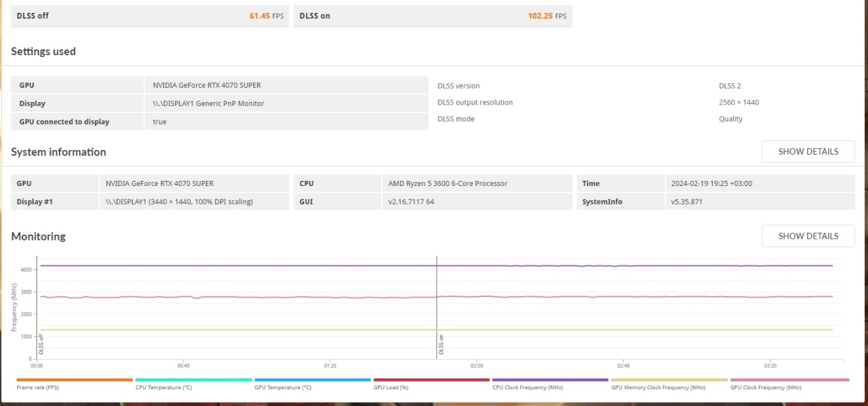Click the DLSS off marker at chart start
Image resolution: width=868 pixels, height=406 pixels.
37,308
